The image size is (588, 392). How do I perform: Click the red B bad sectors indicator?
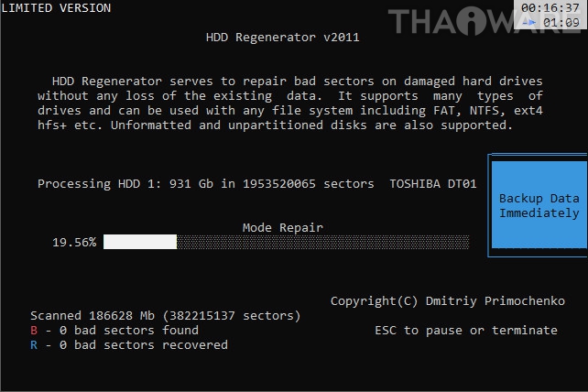[x=34, y=330]
